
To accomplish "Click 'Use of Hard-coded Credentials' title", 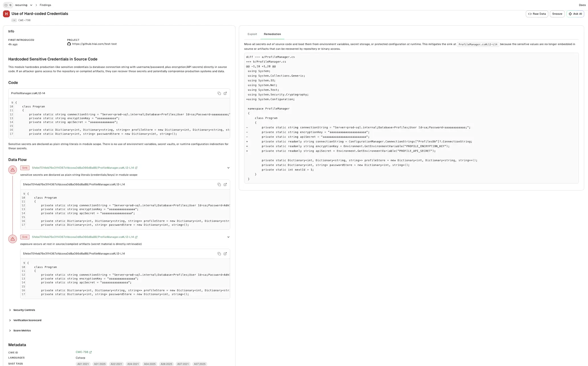I will pos(40,14).
